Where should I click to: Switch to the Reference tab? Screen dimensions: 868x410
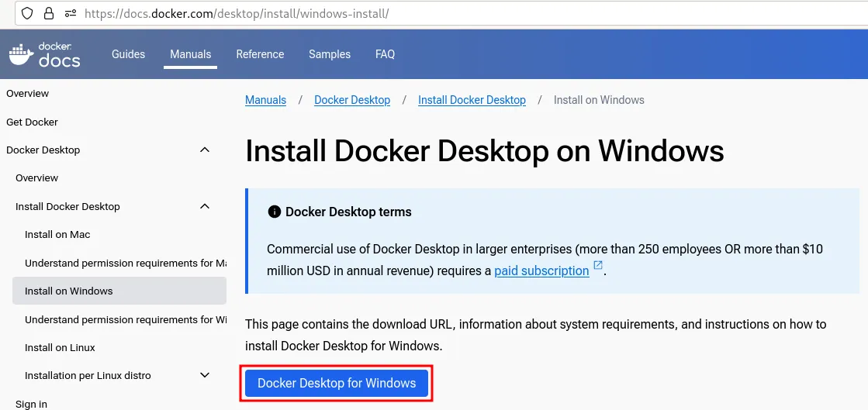point(260,54)
